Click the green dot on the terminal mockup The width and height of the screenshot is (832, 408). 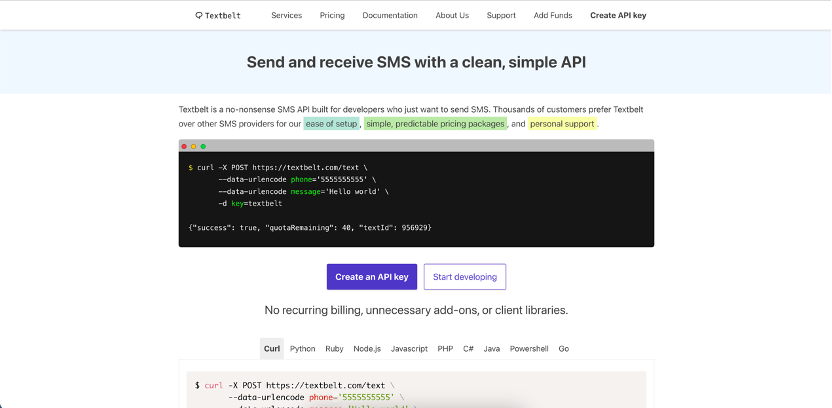click(203, 146)
